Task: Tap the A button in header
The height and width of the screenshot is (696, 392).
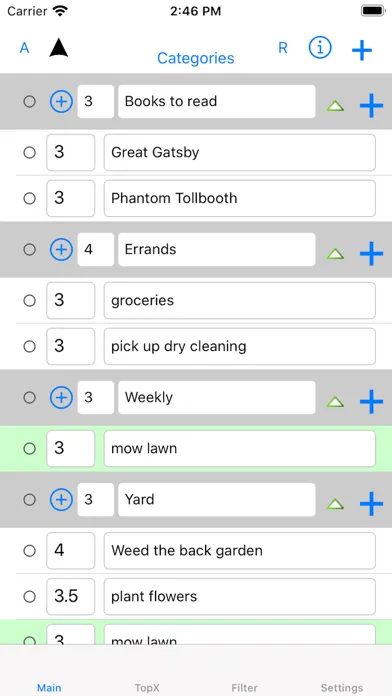Action: click(24, 47)
